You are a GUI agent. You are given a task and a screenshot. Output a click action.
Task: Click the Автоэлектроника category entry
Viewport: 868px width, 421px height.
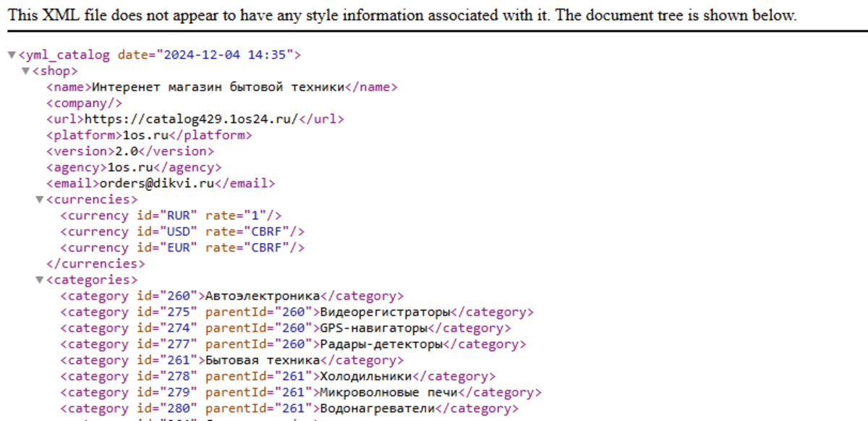coord(262,296)
